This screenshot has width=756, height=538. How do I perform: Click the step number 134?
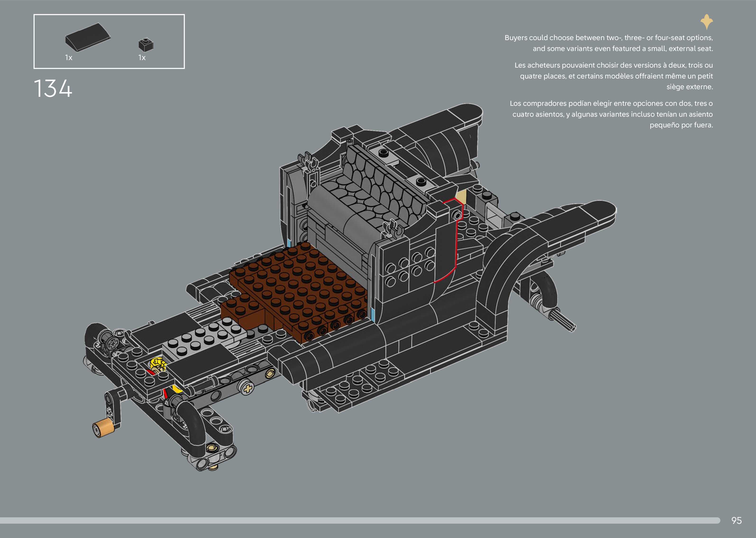tap(53, 88)
